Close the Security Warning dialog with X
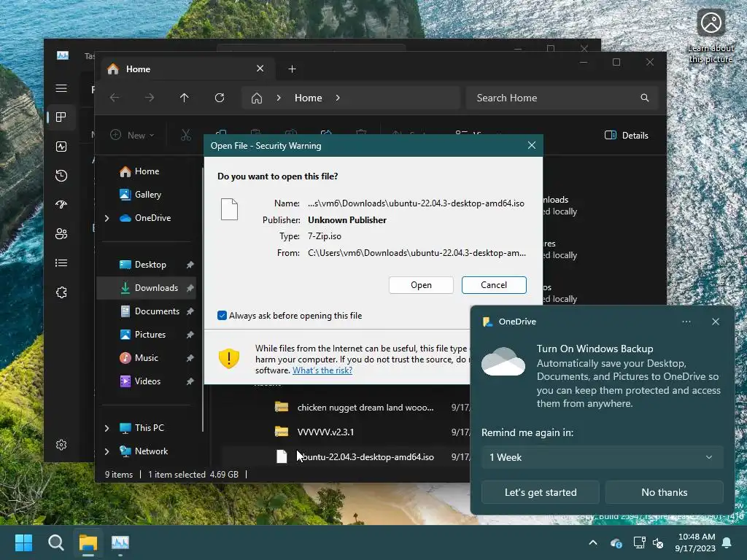747x560 pixels. (532, 145)
